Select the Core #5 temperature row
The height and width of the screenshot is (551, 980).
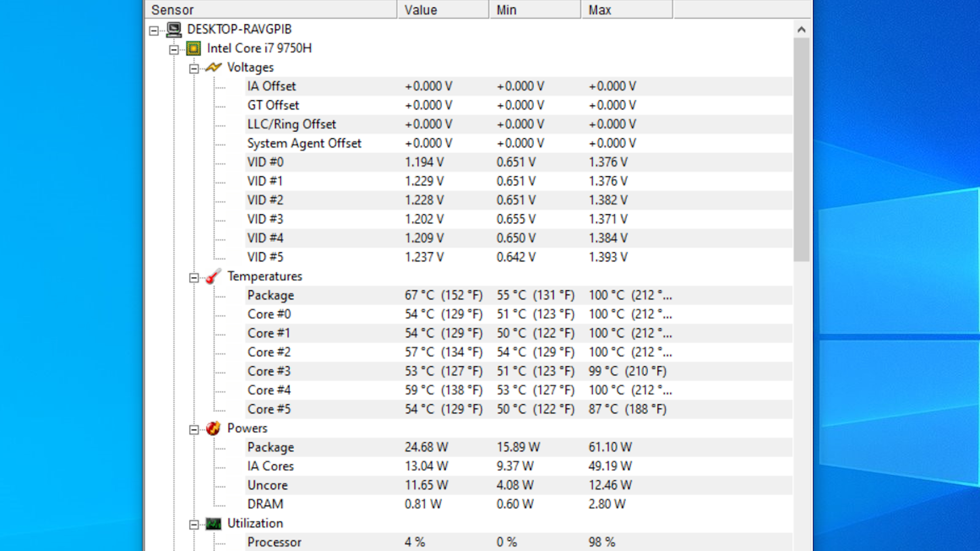tap(519, 409)
